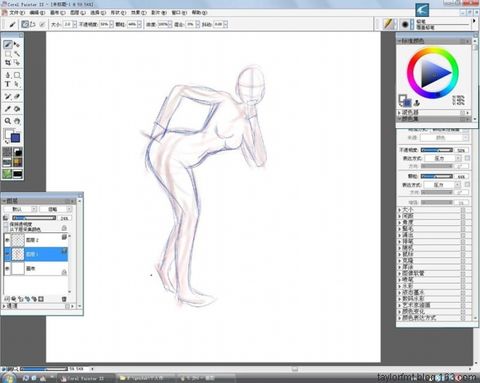The height and width of the screenshot is (383, 480).
Task: Delete layer with the trash icon
Action: tap(64, 299)
